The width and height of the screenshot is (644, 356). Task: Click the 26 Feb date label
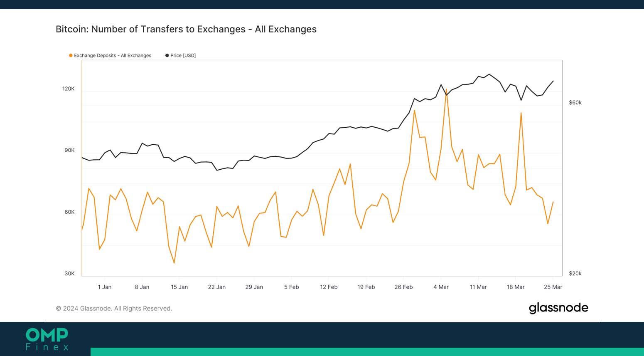coord(404,287)
